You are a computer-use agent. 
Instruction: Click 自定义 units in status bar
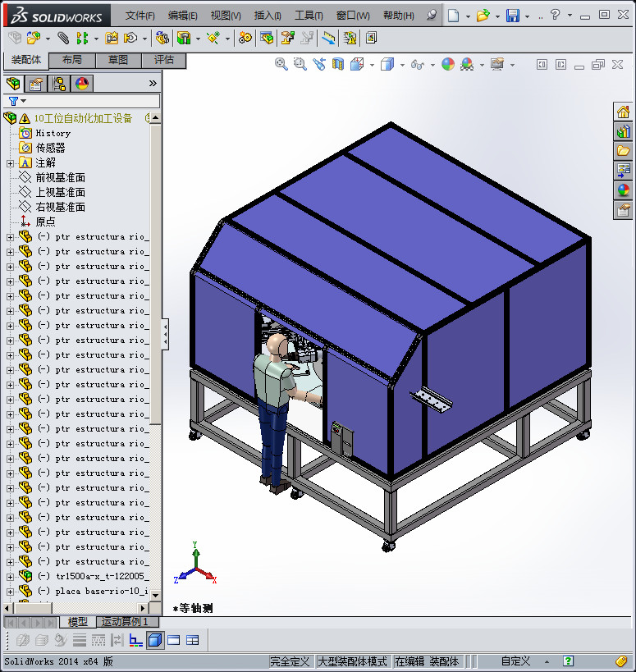[515, 661]
